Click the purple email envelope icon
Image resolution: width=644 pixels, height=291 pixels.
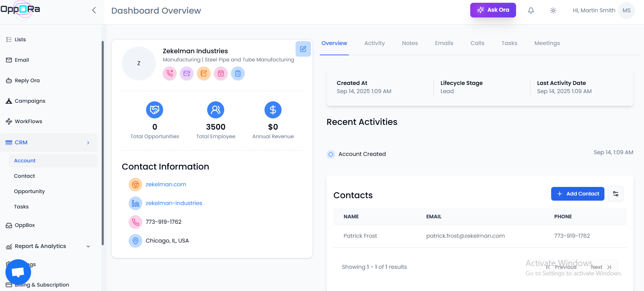pos(187,73)
